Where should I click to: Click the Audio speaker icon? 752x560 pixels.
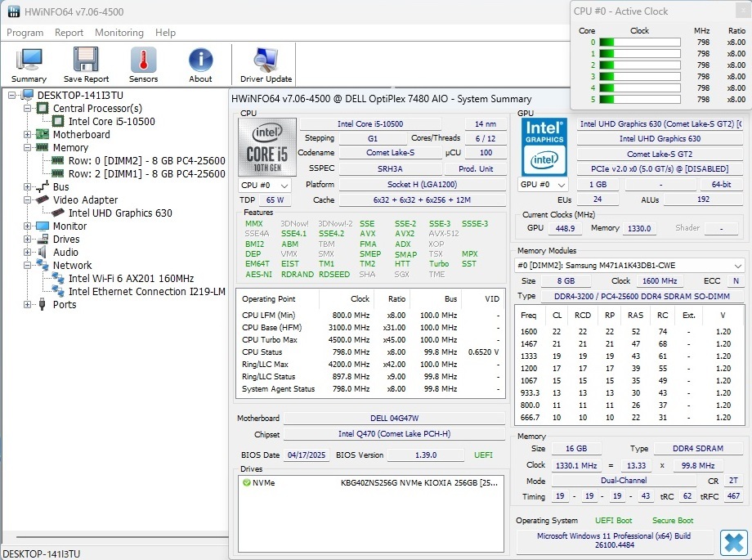pyautogui.click(x=43, y=252)
